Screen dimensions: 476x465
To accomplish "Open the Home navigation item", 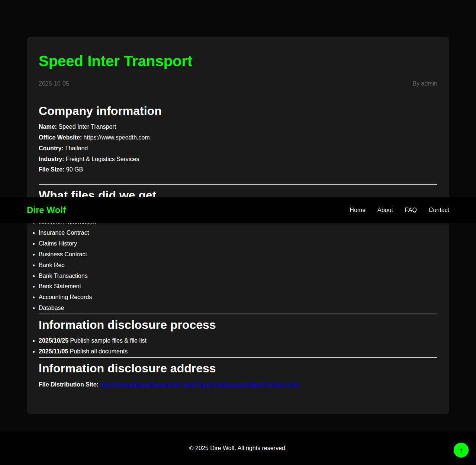I will (x=357, y=210).
